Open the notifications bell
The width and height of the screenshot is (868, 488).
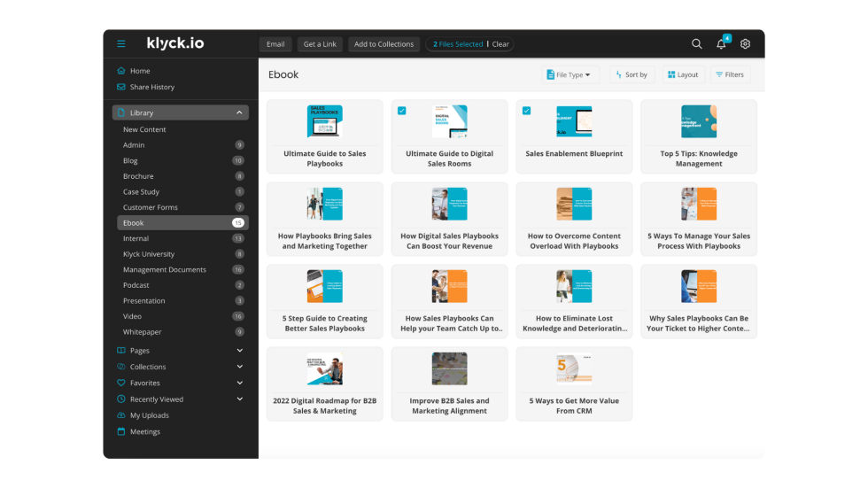(721, 44)
